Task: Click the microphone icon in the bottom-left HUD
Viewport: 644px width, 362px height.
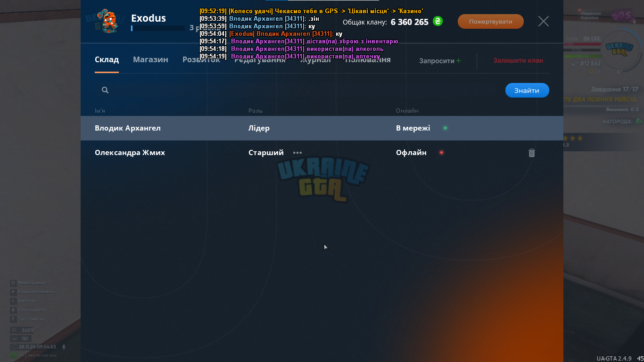Action: pos(64,347)
